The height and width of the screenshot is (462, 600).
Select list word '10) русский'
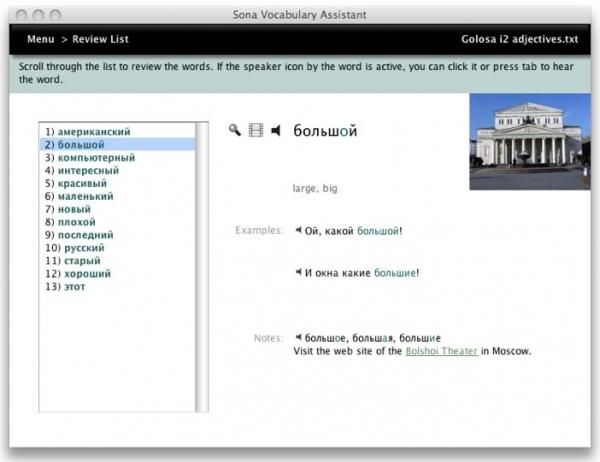pos(117,248)
